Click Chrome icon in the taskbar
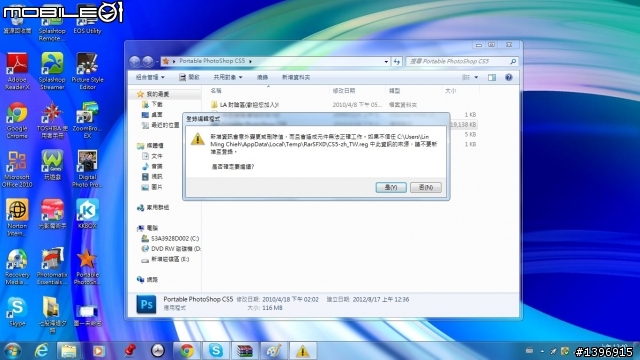 187,351
